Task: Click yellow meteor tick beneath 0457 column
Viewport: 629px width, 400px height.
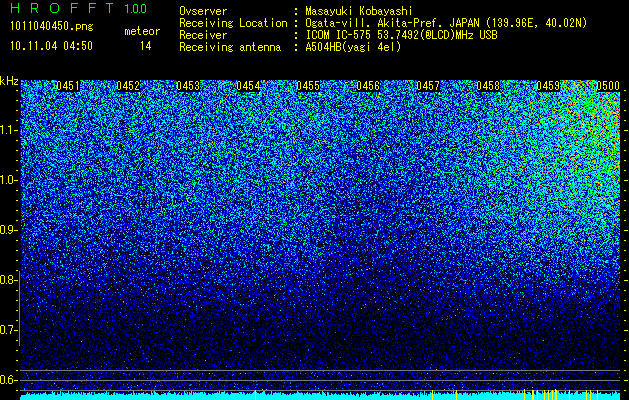Action: (432, 395)
